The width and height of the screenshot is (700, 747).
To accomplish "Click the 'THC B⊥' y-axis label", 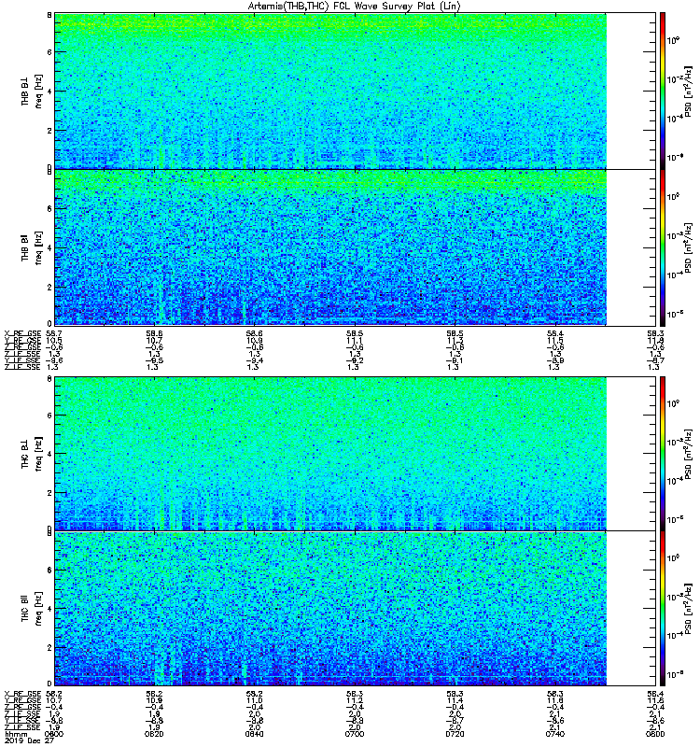I will click(25, 454).
